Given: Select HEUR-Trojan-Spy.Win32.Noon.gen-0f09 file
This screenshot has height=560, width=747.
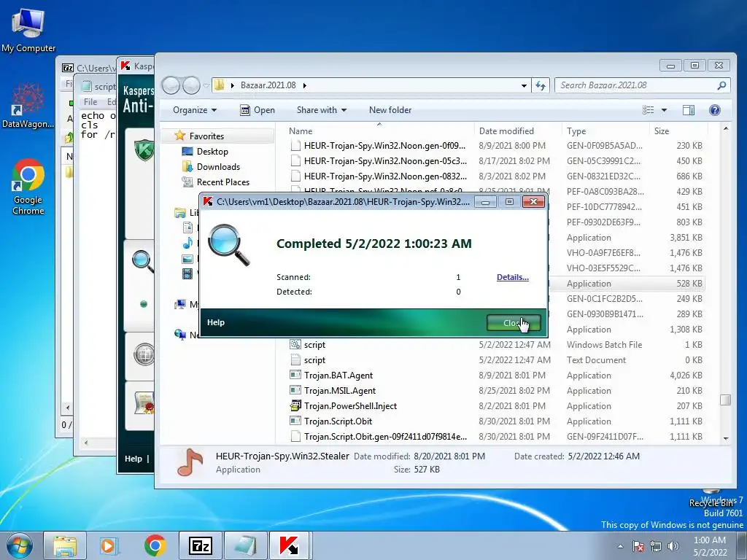Looking at the screenshot, I should 384,146.
